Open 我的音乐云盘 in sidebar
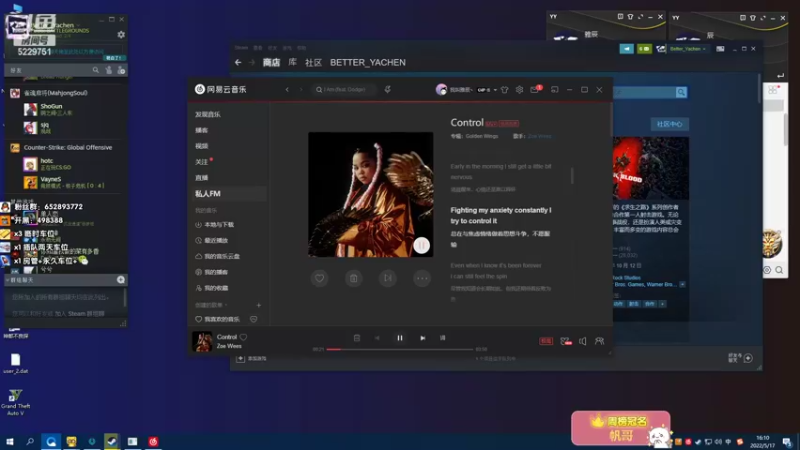Image resolution: width=800 pixels, height=450 pixels. [x=221, y=256]
